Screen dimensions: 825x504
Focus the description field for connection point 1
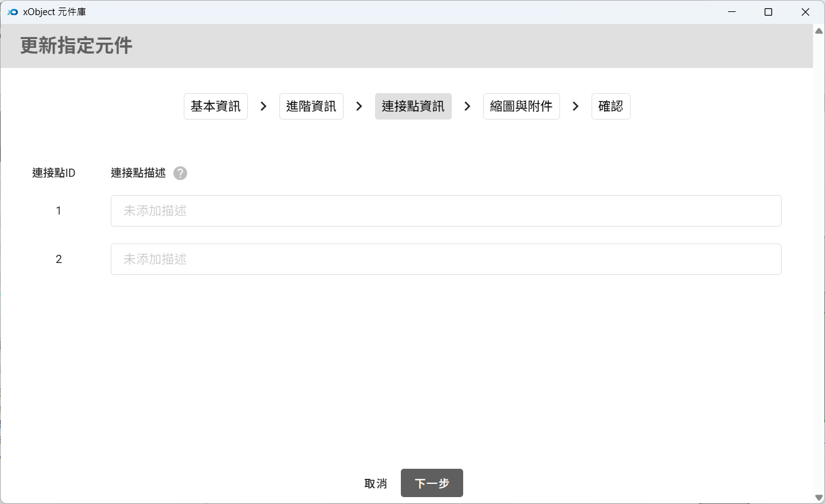[446, 211]
